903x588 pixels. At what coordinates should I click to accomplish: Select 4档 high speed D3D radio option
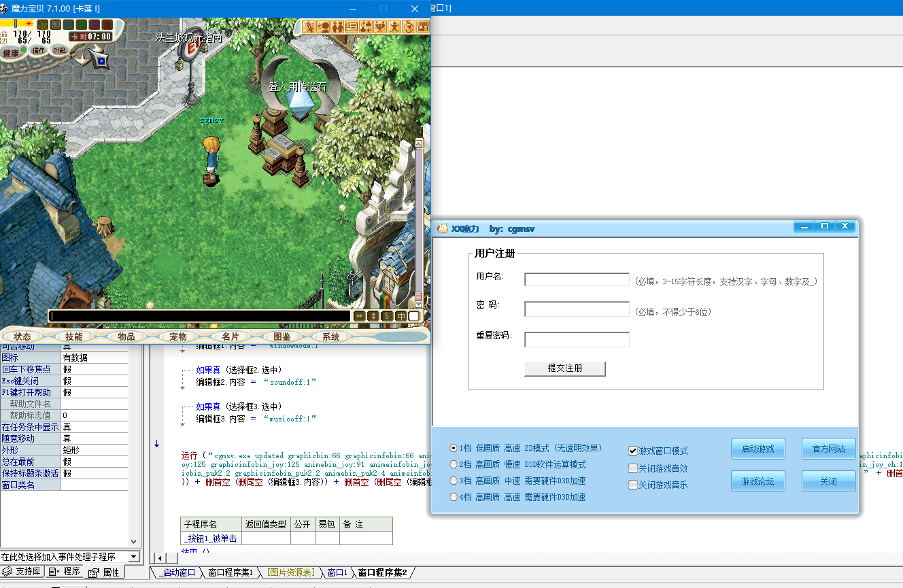click(454, 497)
